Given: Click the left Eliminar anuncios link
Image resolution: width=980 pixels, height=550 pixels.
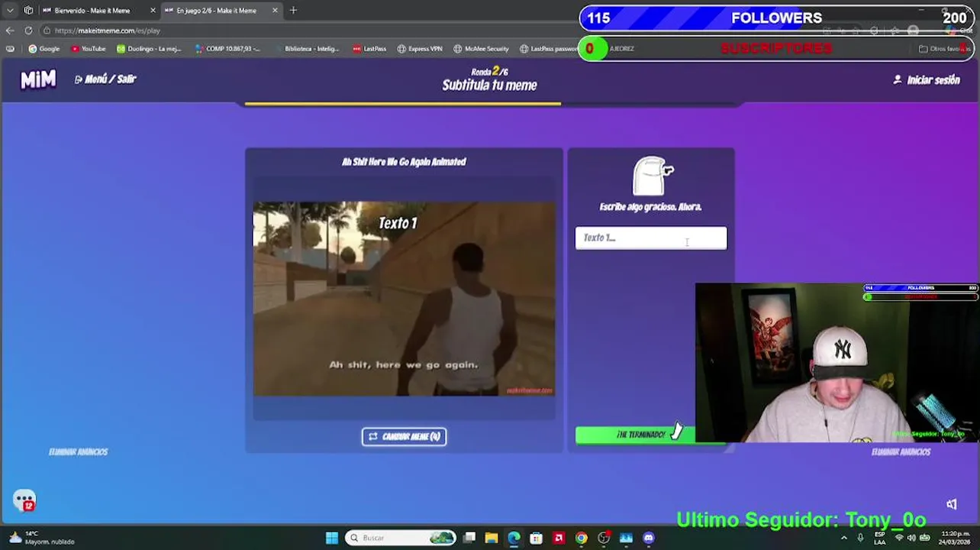Looking at the screenshot, I should point(78,452).
